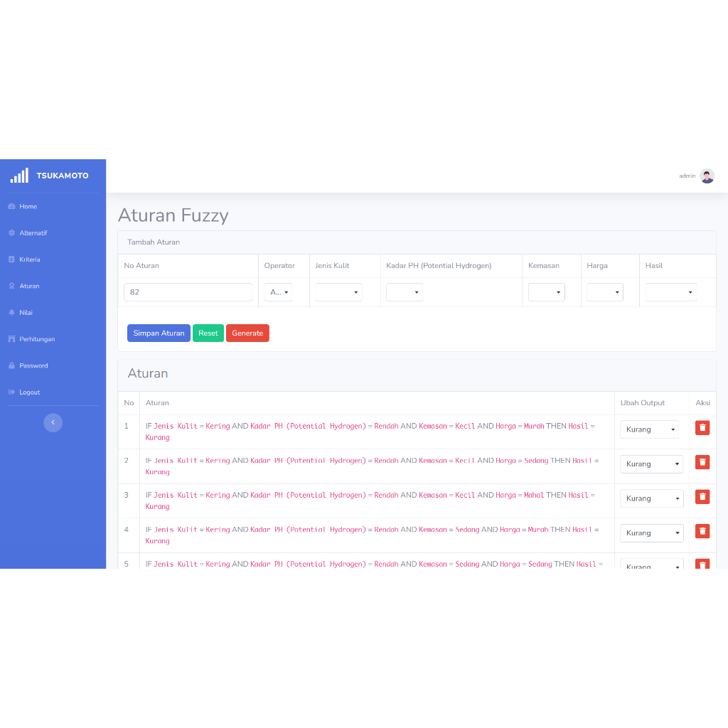Click the admin username text
Screen dimensions: 728x728
pos(687,176)
